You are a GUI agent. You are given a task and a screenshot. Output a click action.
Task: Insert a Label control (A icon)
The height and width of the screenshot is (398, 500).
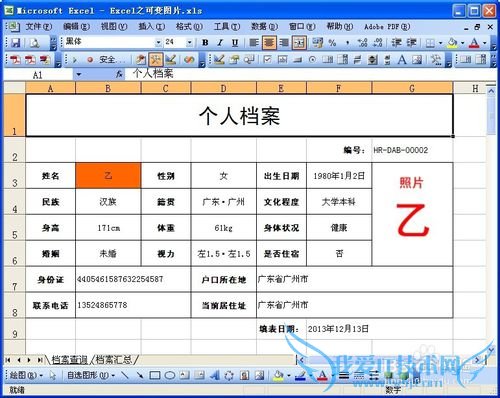[x=402, y=60]
